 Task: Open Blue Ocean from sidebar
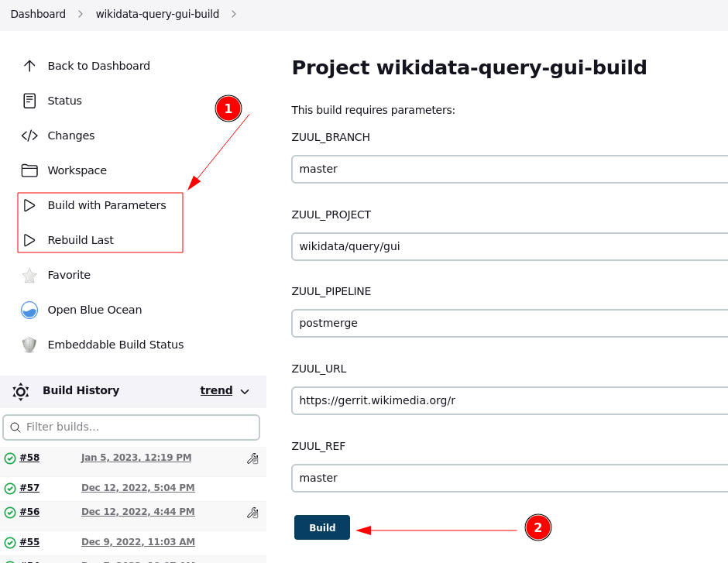coord(94,310)
